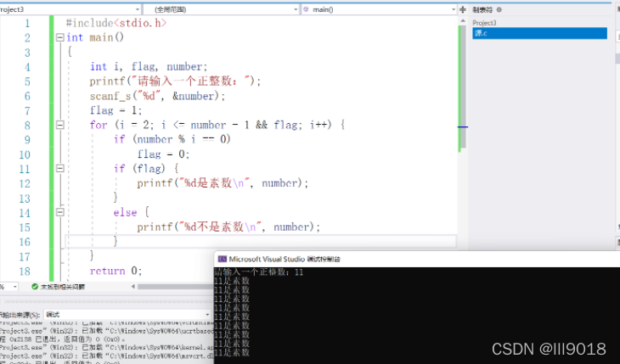Collapse the int main() function block

point(60,37)
